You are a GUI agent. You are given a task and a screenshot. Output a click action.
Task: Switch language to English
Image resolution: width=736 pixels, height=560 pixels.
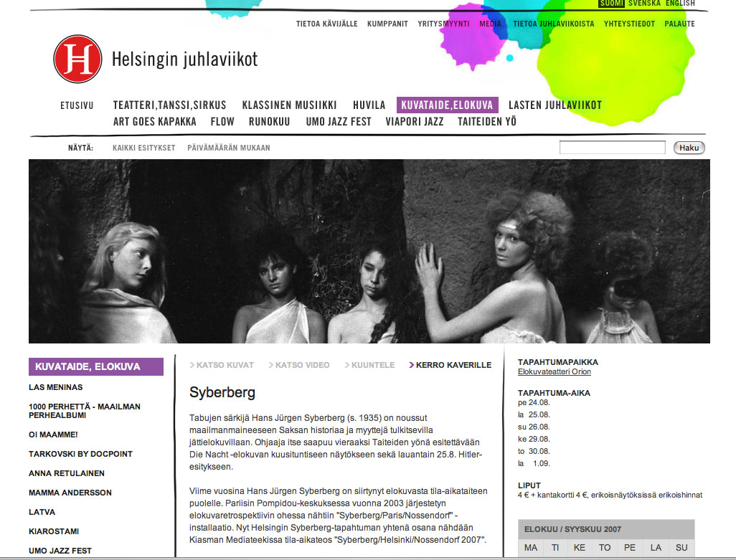pyautogui.click(x=679, y=4)
